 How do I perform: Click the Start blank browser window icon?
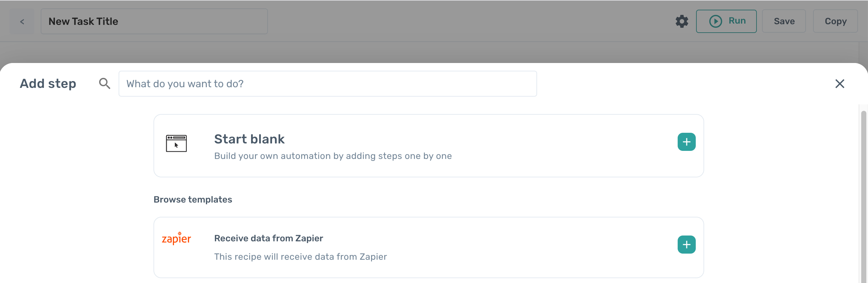coord(176,143)
